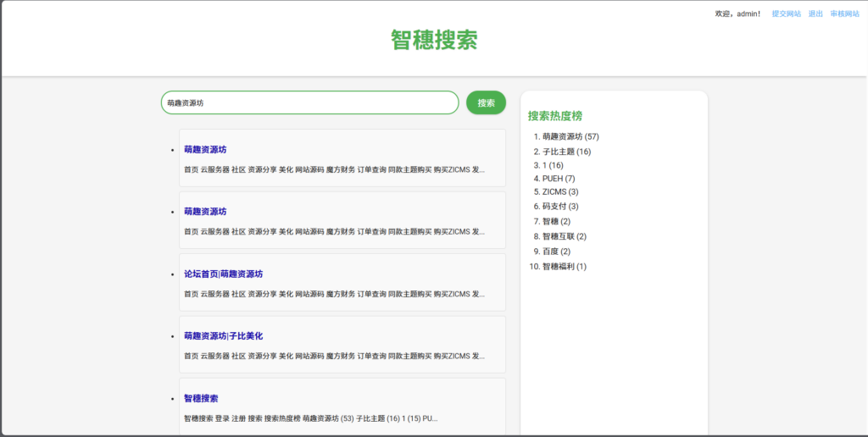This screenshot has height=437, width=868.
Task: Select hot search item PUEH (7)
Action: pos(559,178)
